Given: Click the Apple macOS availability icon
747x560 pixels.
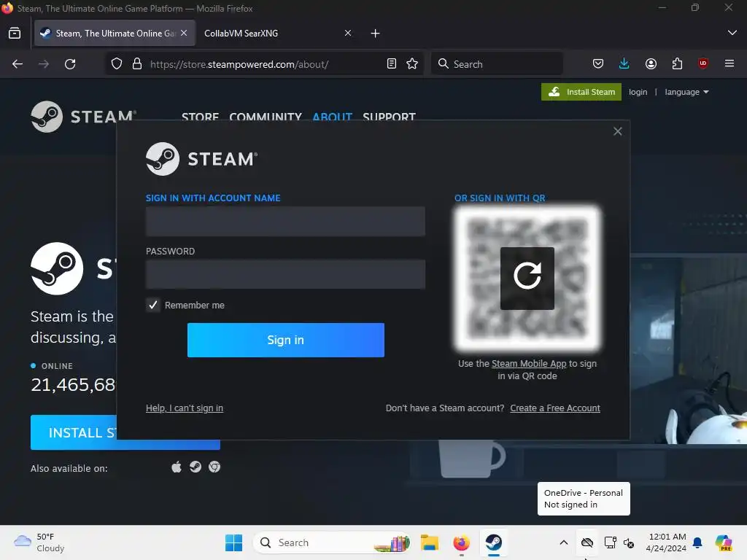Looking at the screenshot, I should [177, 467].
